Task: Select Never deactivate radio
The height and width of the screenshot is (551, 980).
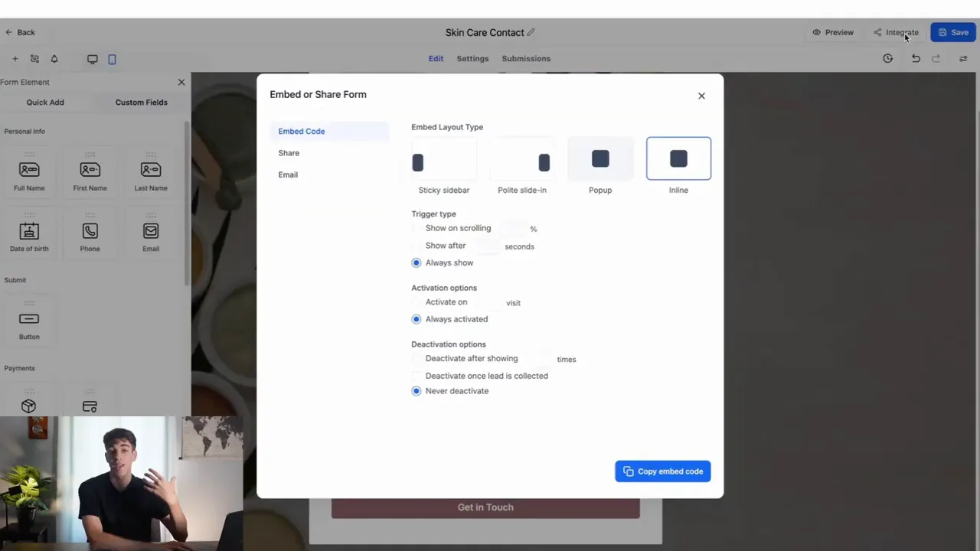Action: (416, 391)
